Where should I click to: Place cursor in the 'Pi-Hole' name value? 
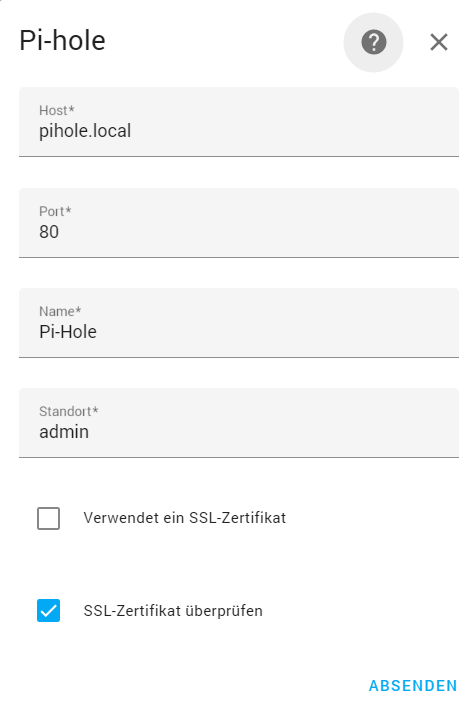click(x=68, y=332)
